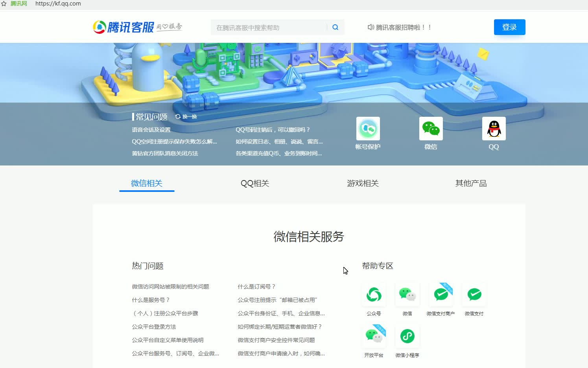
Task: Click the 登录 login button
Action: point(509,27)
